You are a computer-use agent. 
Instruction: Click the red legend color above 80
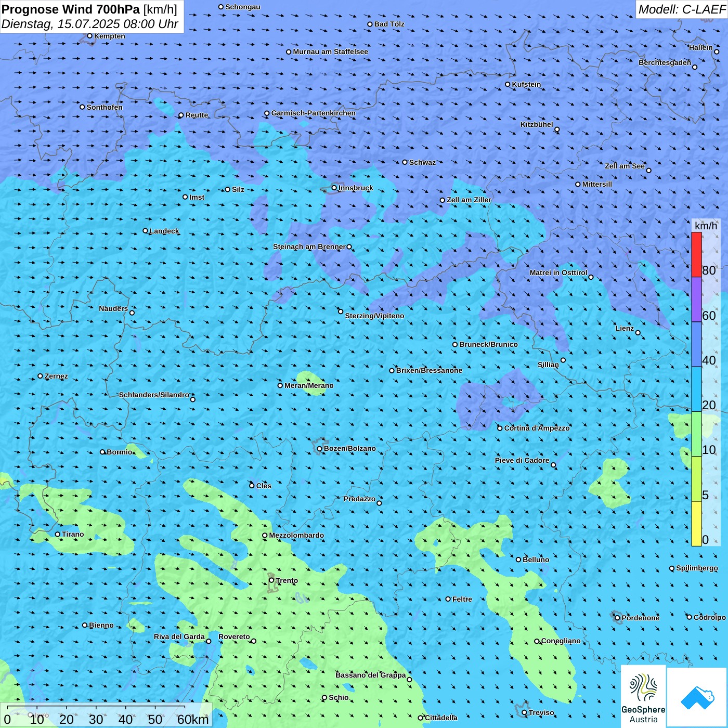[x=696, y=254]
